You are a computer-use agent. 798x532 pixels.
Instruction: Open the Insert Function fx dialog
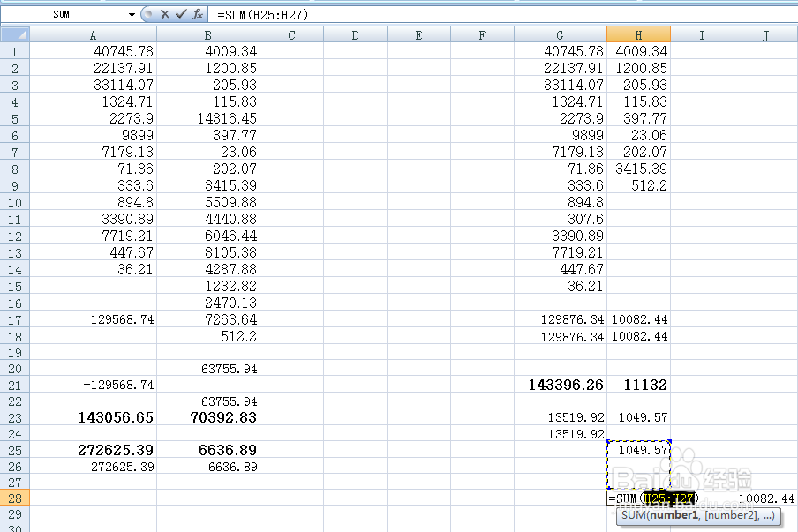(x=198, y=14)
